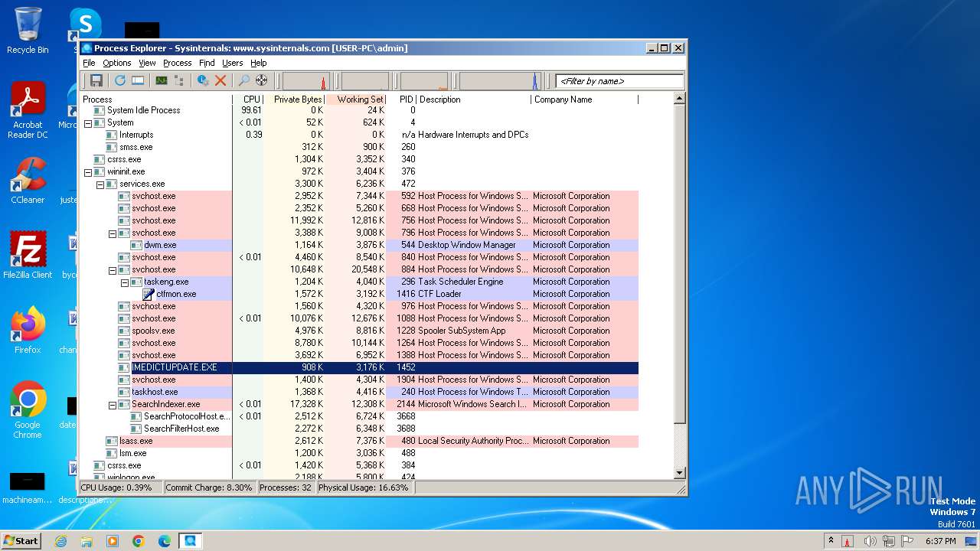Sort by the PID column header

tap(402, 99)
